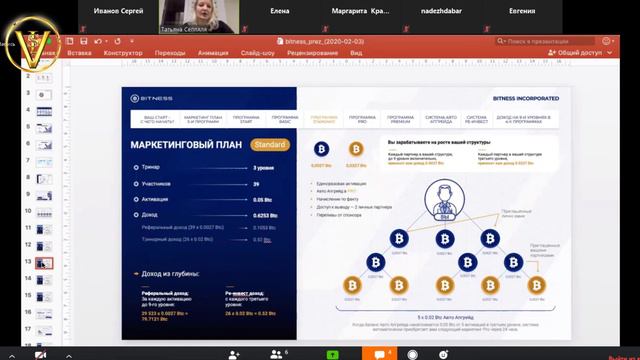Select slide 15 thumbnail
Screen dimensions: 640x360
[x=44, y=297]
